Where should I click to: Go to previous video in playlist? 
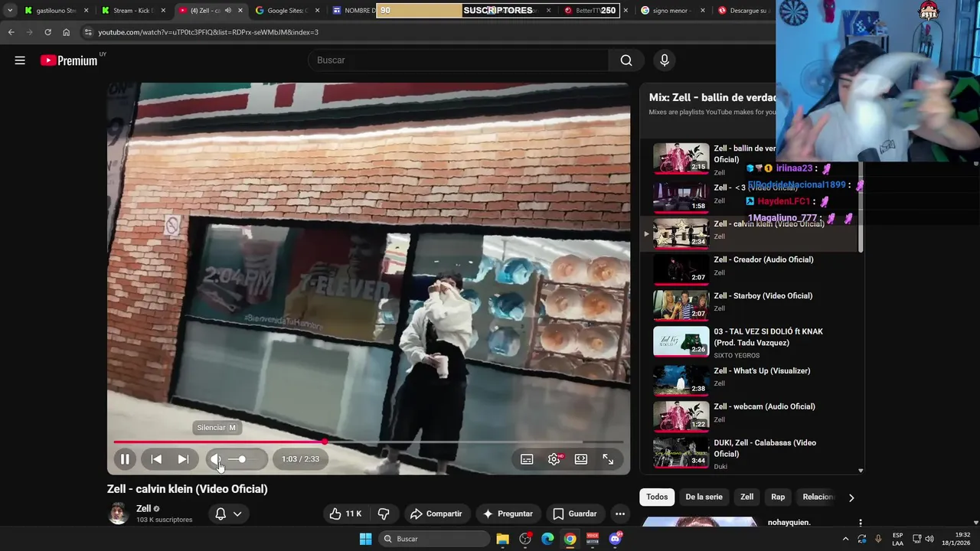[x=156, y=459]
